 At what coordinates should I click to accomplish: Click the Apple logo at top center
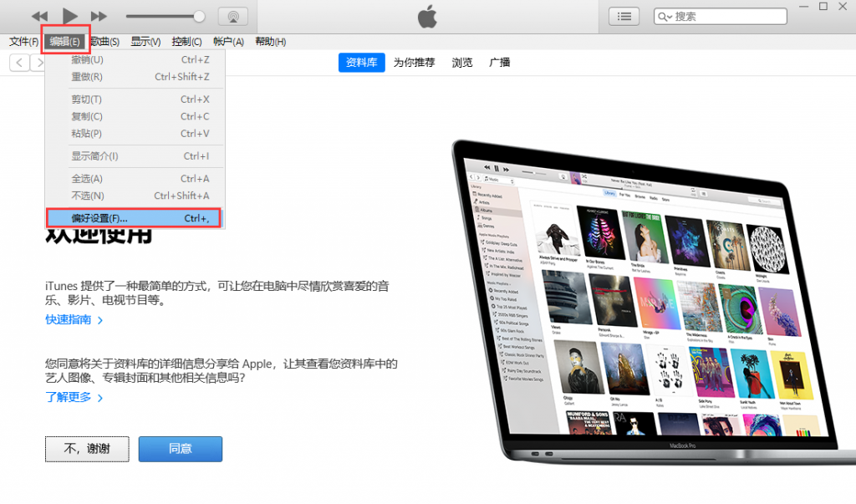427,17
